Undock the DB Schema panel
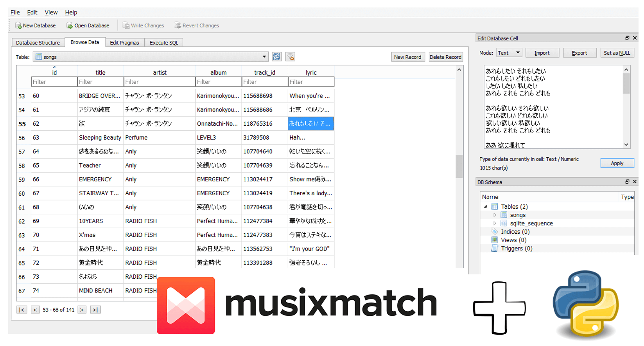 627,182
